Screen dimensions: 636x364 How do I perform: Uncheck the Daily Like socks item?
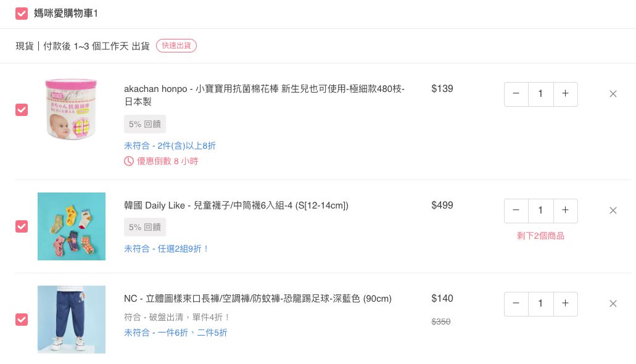[22, 226]
